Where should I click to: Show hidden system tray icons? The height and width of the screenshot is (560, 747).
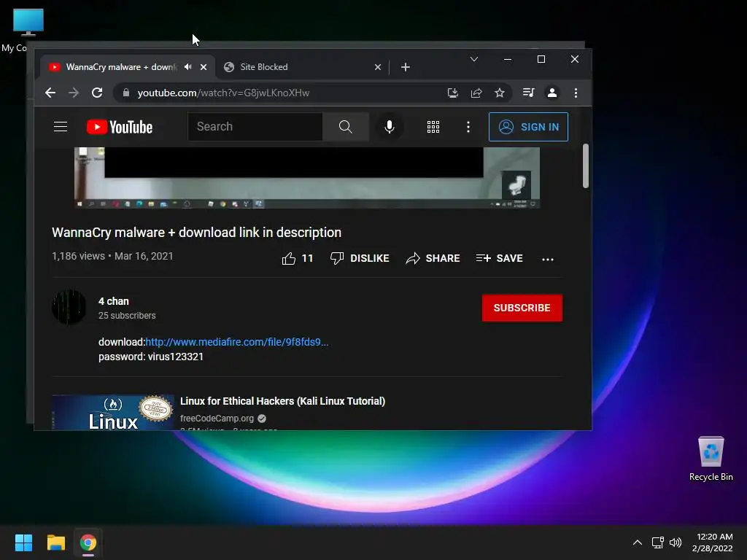click(637, 542)
